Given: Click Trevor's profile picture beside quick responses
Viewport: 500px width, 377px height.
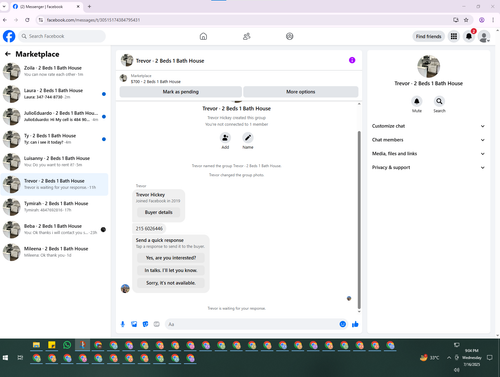Looking at the screenshot, I should pos(125,288).
